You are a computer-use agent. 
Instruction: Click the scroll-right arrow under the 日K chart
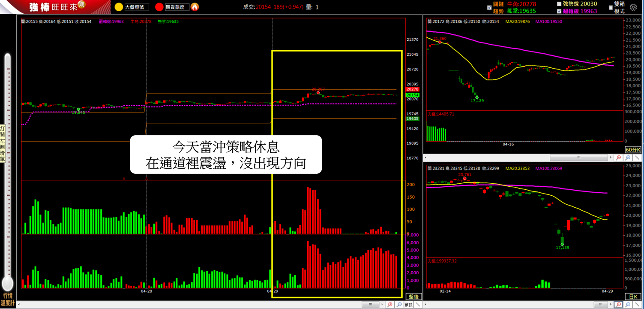coord(611,305)
